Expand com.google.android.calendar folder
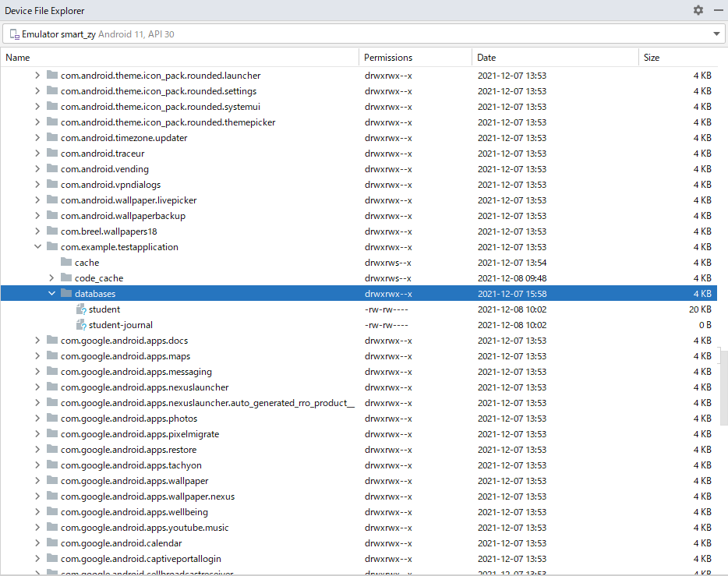 pos(37,543)
